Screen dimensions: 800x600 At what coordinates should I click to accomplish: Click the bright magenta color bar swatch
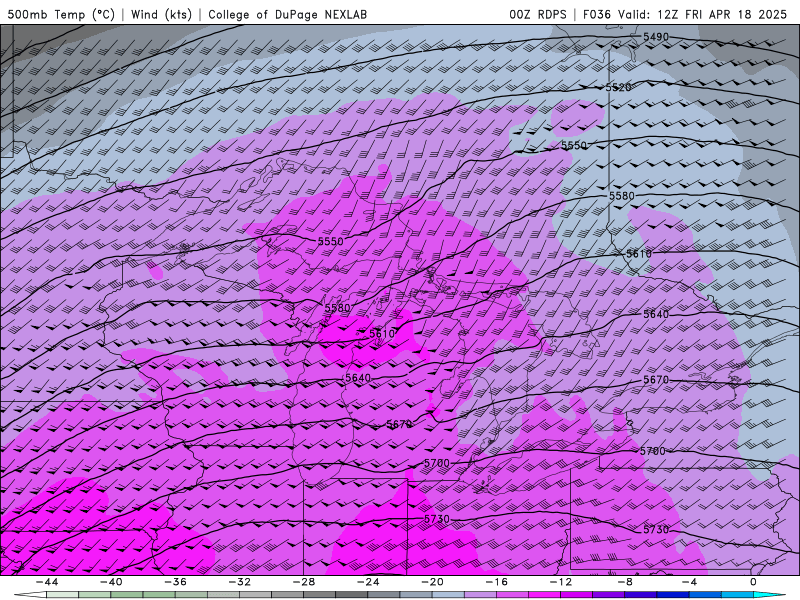point(544,595)
